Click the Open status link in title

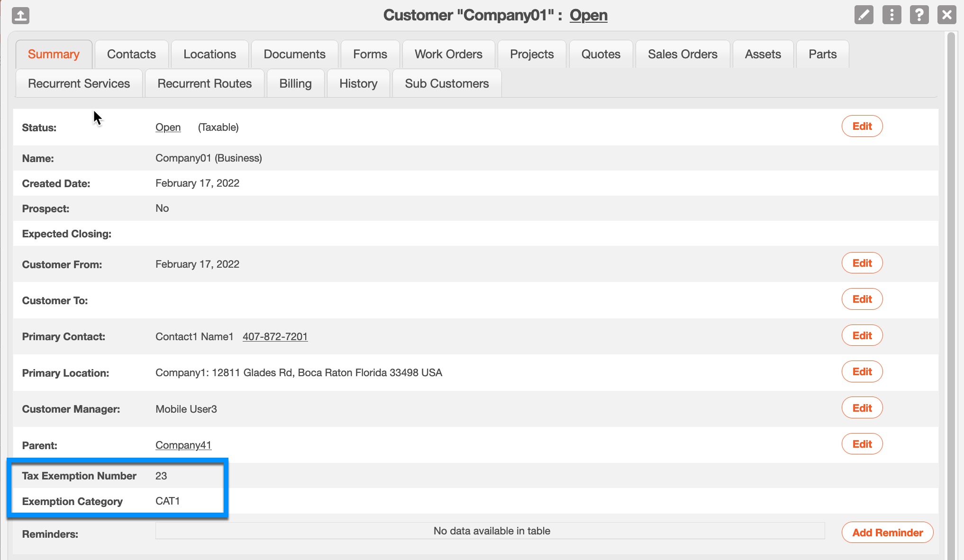click(x=588, y=15)
